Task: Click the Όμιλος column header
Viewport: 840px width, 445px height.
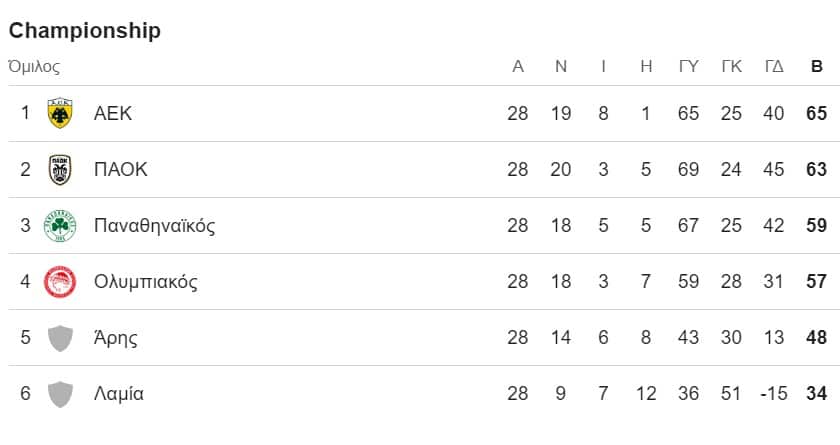Action: pos(34,67)
